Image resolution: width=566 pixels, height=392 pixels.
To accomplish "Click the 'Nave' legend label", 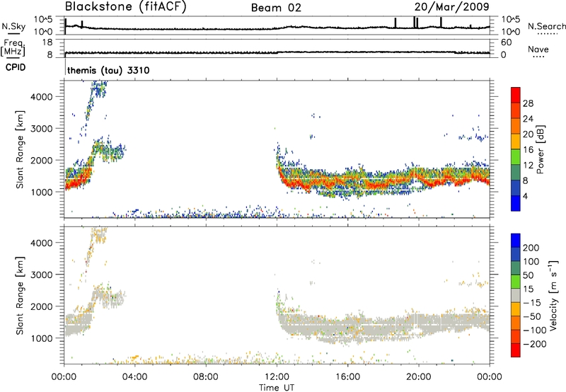I will click(x=538, y=49).
